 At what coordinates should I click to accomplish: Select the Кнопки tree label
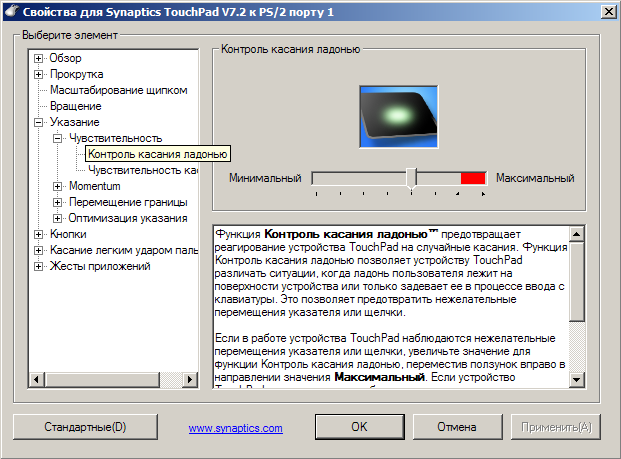tap(68, 234)
